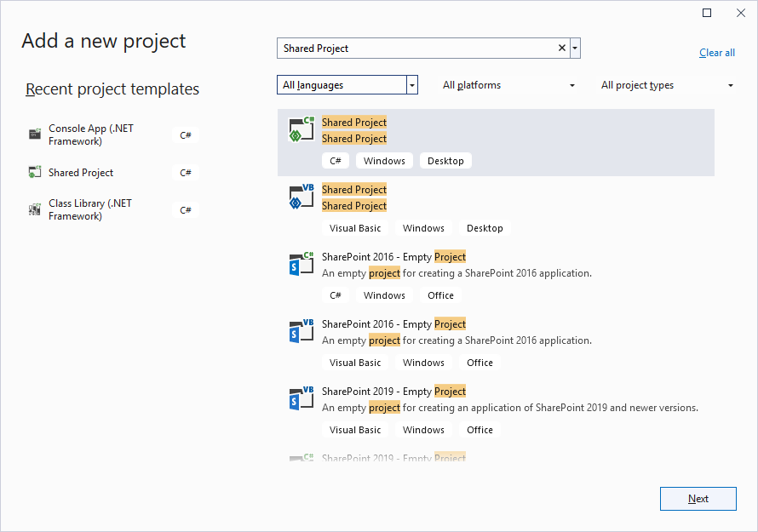The image size is (758, 532).
Task: Clear the search box with the X icon
Action: click(562, 48)
